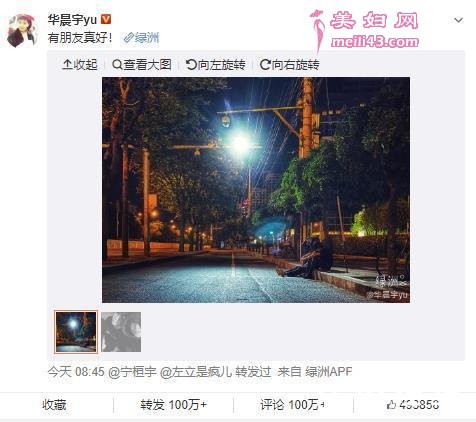Image resolution: width=476 pixels, height=422 pixels.
Task: Open the 绿洲 attachment link
Action: (141, 38)
